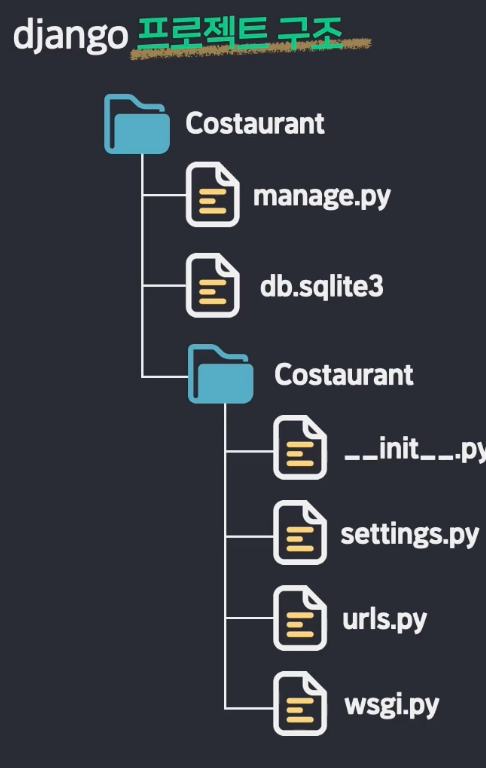486x768 pixels.
Task: Select the nested Costaurant folder label
Action: tap(343, 375)
